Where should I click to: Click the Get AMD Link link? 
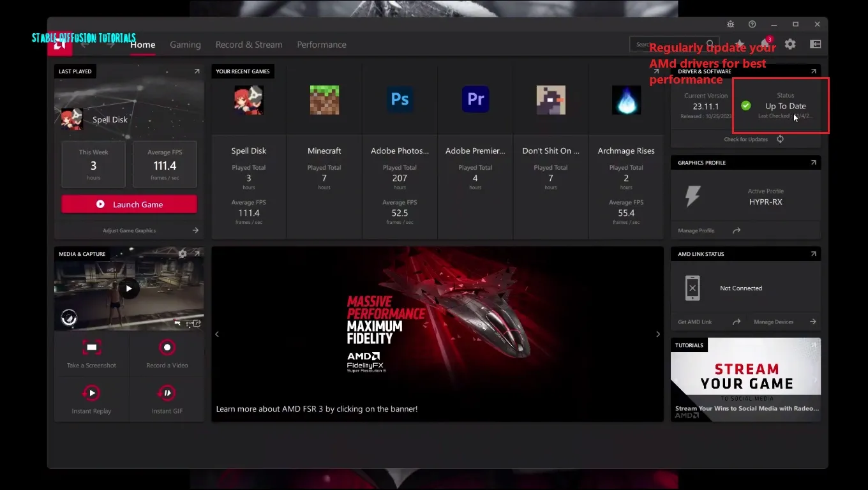coord(695,322)
